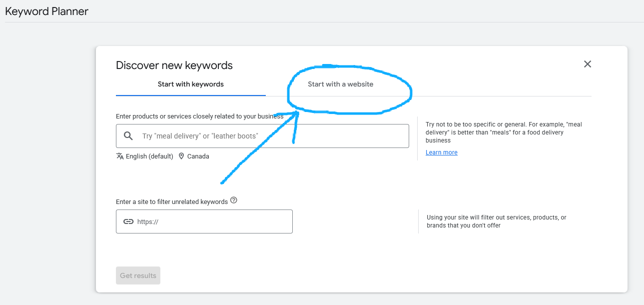Switch to the Start with a website tab
Image resolution: width=644 pixels, height=305 pixels.
340,84
